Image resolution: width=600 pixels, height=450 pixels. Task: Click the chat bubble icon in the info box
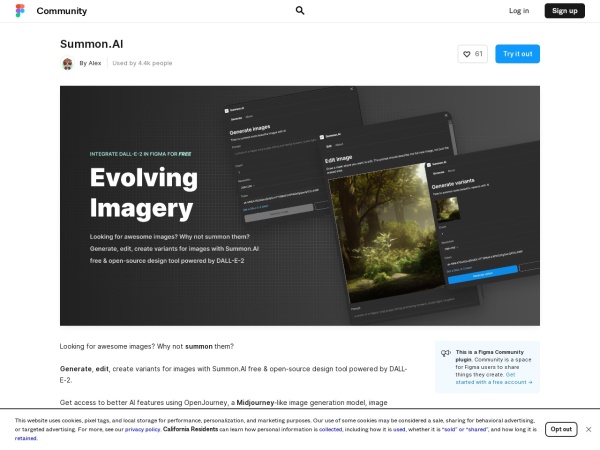pyautogui.click(x=445, y=353)
